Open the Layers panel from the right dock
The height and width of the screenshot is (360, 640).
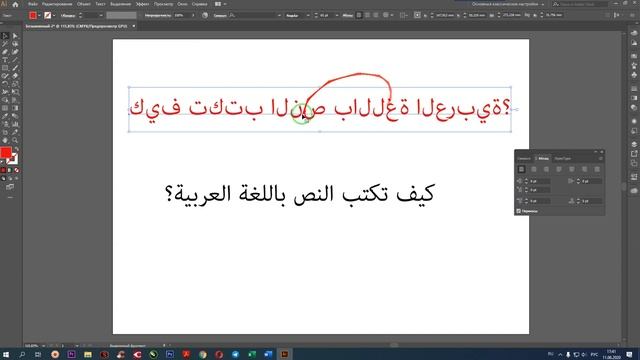coord(634,144)
